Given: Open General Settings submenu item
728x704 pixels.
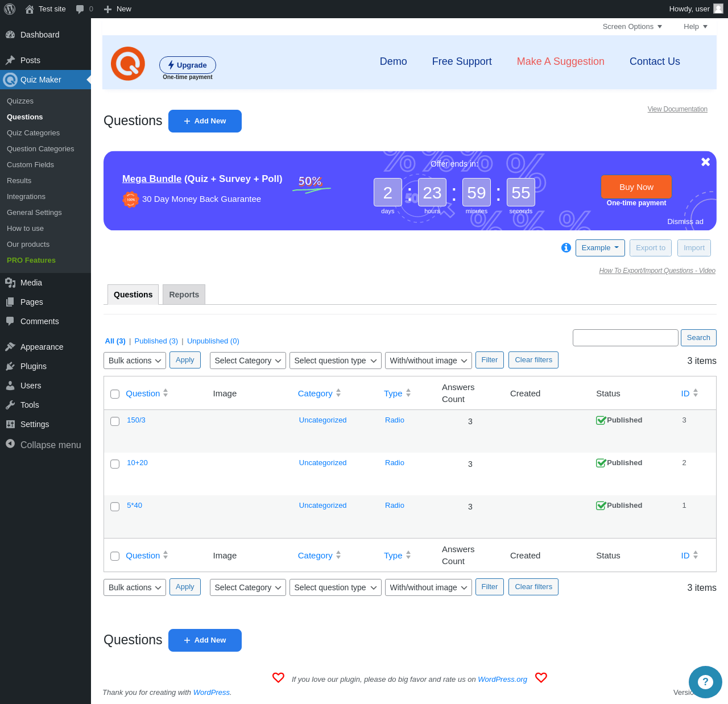Looking at the screenshot, I should coord(34,213).
